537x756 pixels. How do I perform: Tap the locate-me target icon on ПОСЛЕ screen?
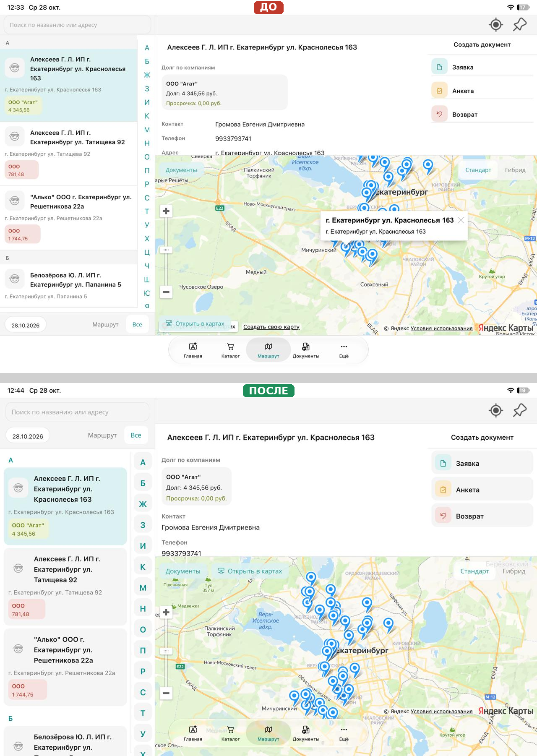tap(496, 410)
